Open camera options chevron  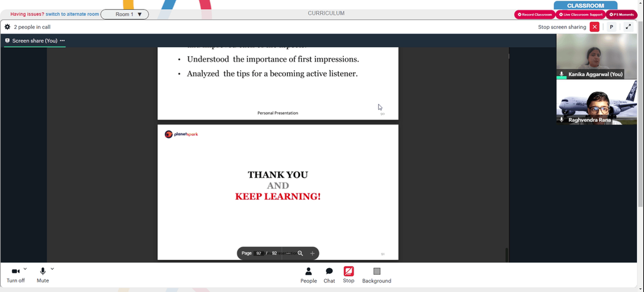(25, 269)
